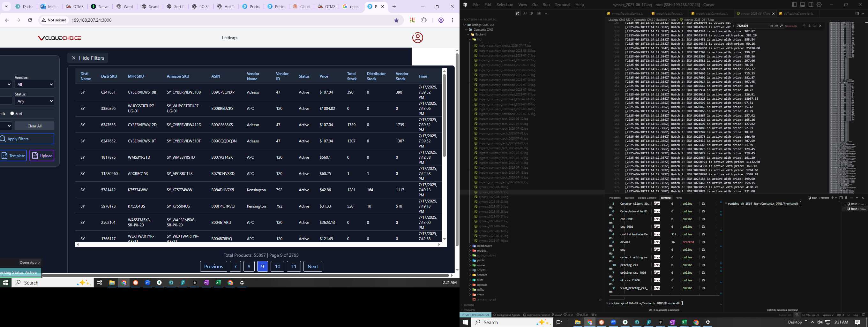868x327 pixels.
Task: Click the Previous page button
Action: click(213, 266)
